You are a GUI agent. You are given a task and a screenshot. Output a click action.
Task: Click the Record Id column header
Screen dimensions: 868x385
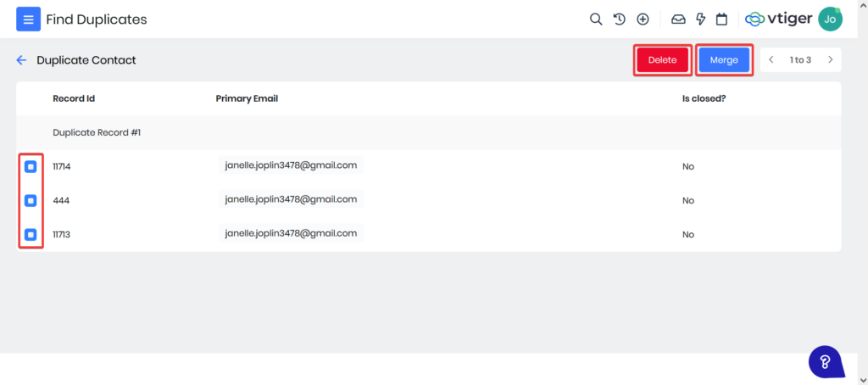point(74,98)
